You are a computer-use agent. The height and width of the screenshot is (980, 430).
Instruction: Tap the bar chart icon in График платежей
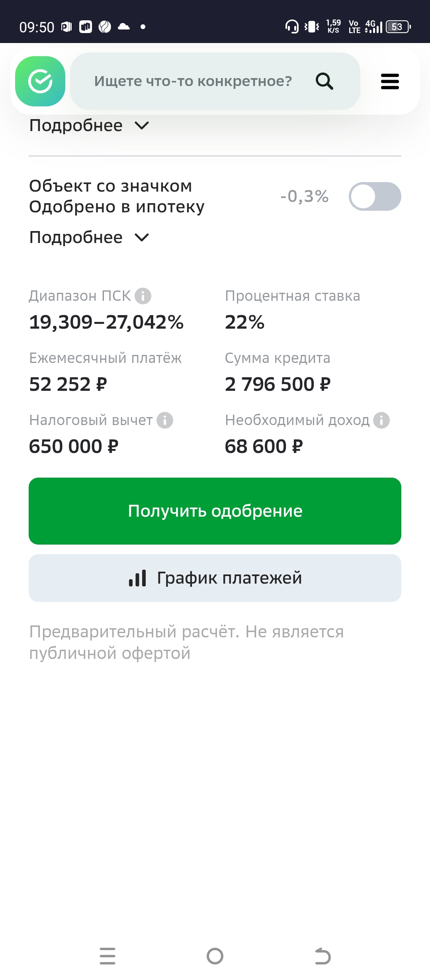137,578
